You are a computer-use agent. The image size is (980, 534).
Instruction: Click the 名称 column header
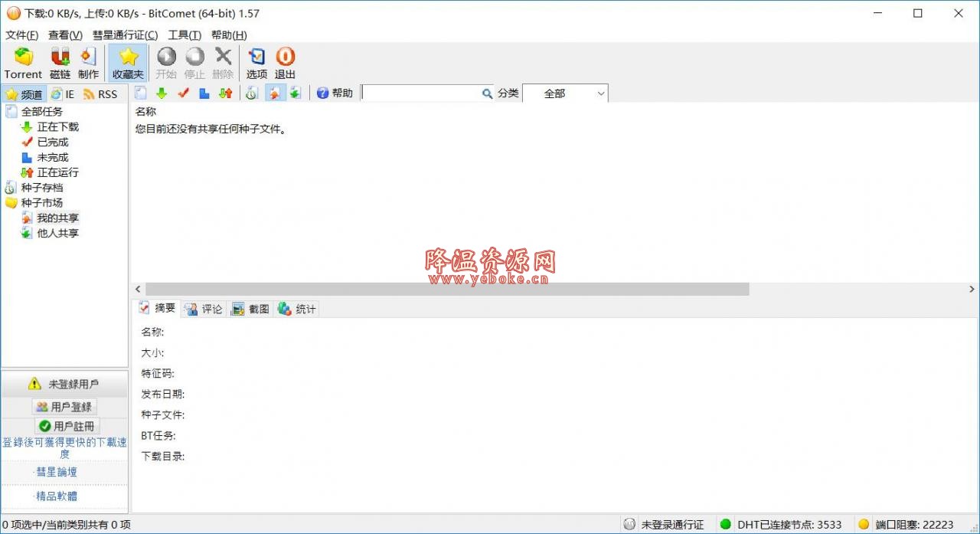point(145,112)
